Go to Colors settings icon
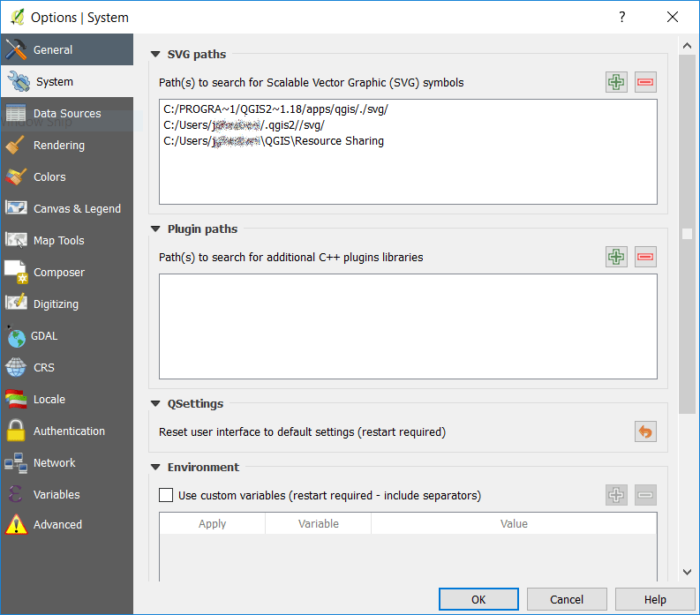 [16, 176]
